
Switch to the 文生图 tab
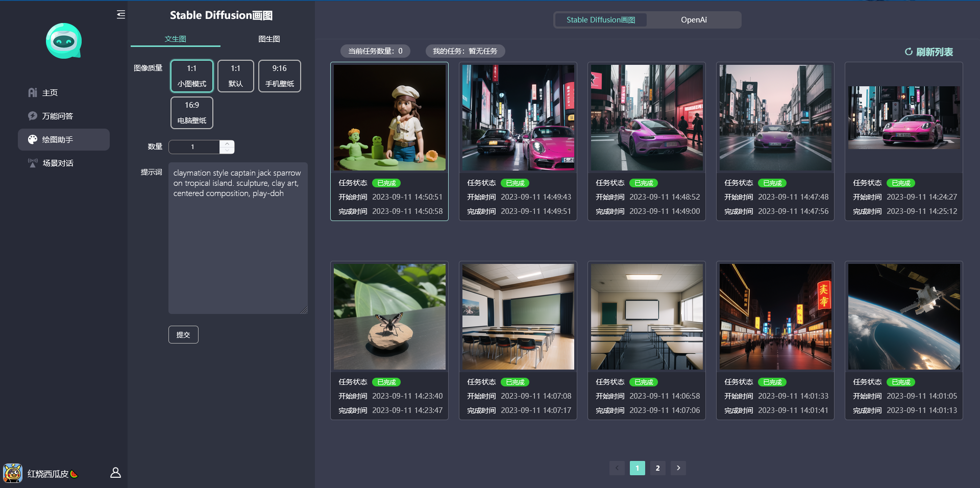point(176,39)
